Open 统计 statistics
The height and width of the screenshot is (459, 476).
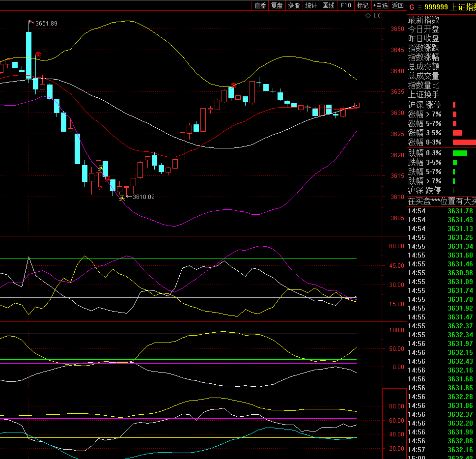coord(311,5)
